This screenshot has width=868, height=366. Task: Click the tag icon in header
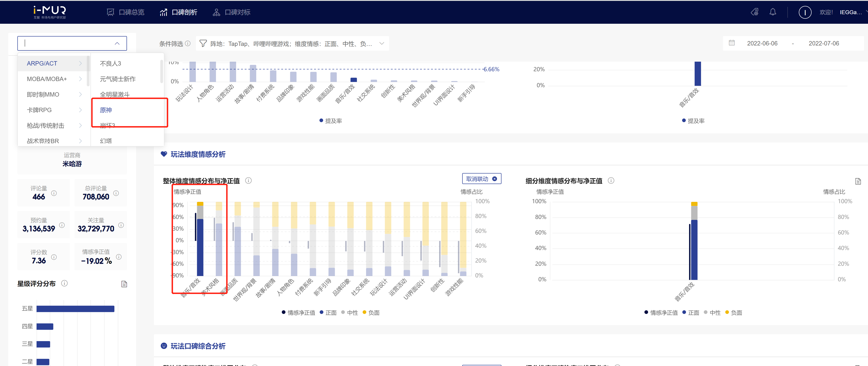point(755,12)
